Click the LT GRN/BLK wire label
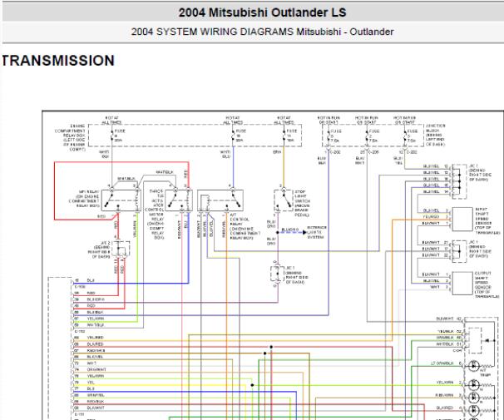Image resolution: width=504 pixels, height=420 pixels. (x=442, y=363)
